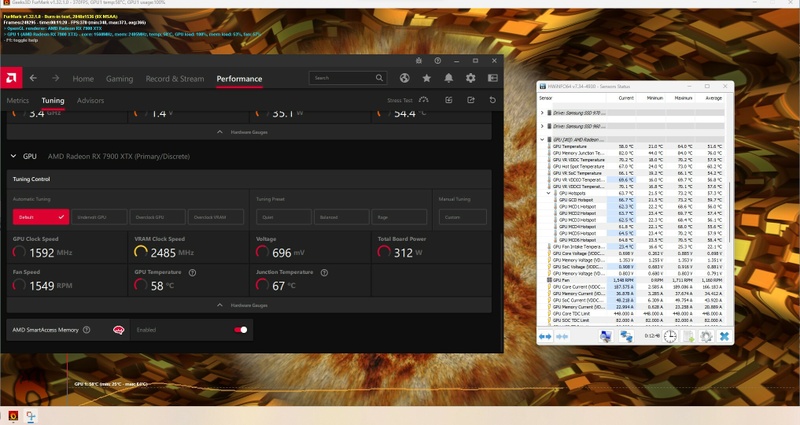The width and height of the screenshot is (800, 425).
Task: Click HWiNFO computer monitor icon
Action: tap(606, 336)
